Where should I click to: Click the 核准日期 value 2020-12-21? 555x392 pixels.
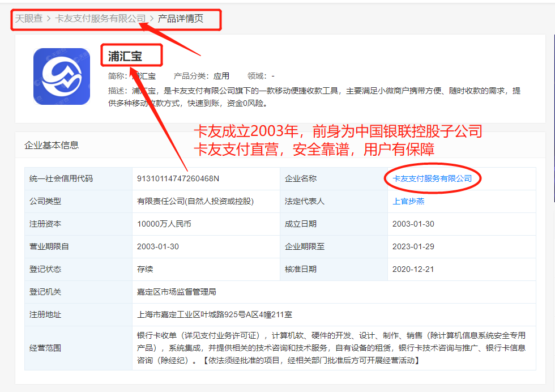coord(413,269)
